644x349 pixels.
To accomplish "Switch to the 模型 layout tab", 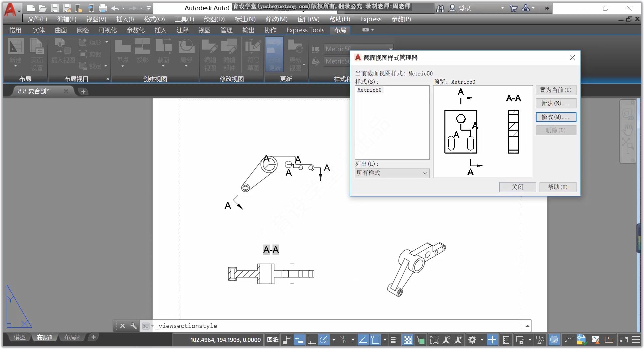I will coord(19,337).
